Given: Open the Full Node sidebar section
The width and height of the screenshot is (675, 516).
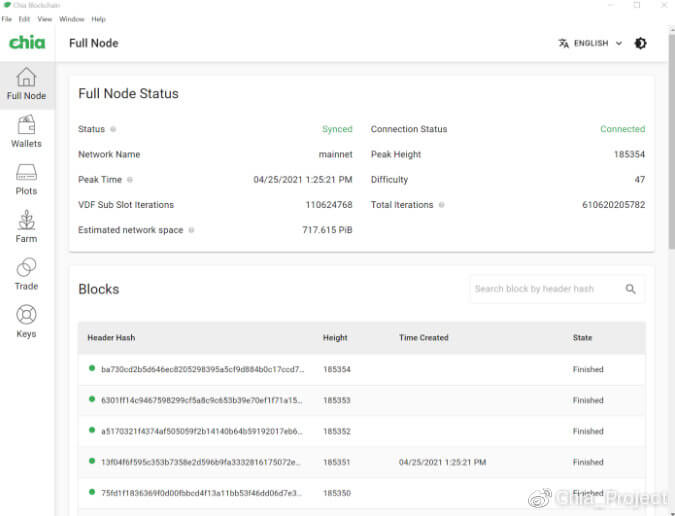Looking at the screenshot, I should [26, 85].
